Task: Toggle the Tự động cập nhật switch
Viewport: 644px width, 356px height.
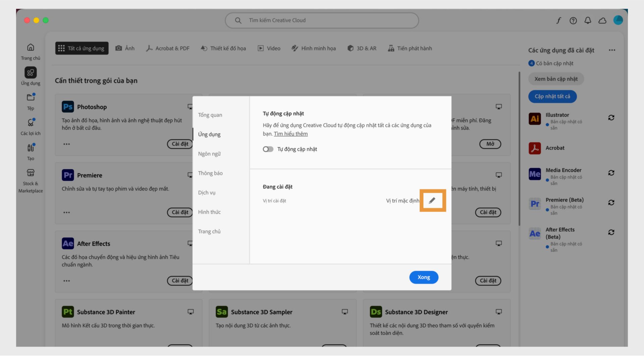Action: (x=268, y=149)
